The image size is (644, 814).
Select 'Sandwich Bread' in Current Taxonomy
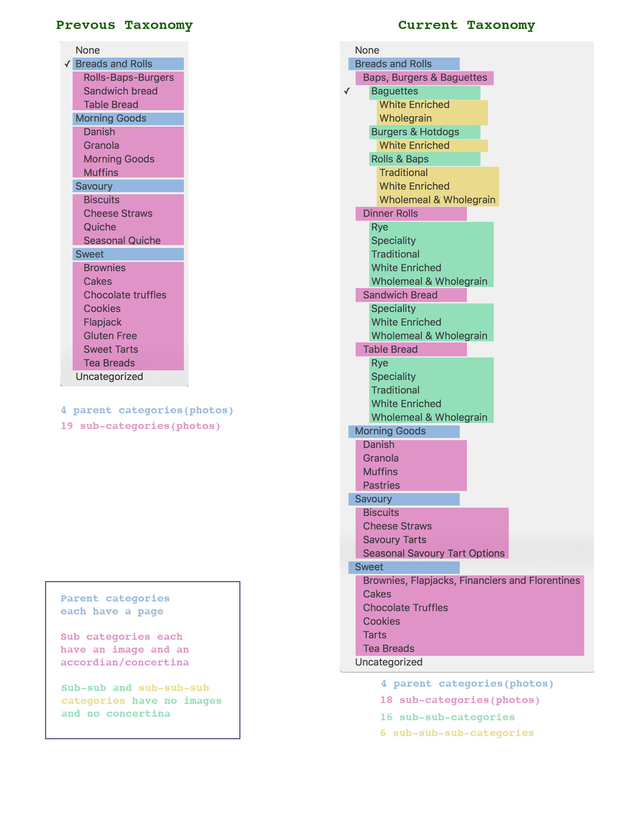[411, 295]
